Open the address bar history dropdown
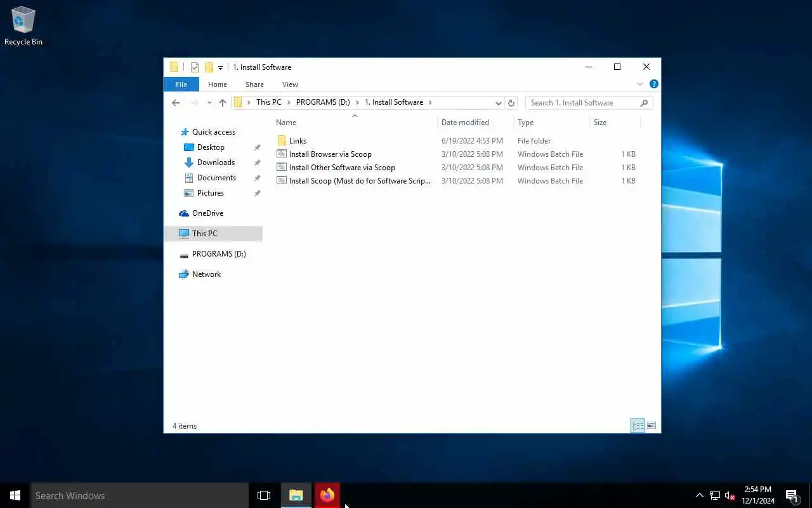The image size is (812, 508). click(499, 103)
